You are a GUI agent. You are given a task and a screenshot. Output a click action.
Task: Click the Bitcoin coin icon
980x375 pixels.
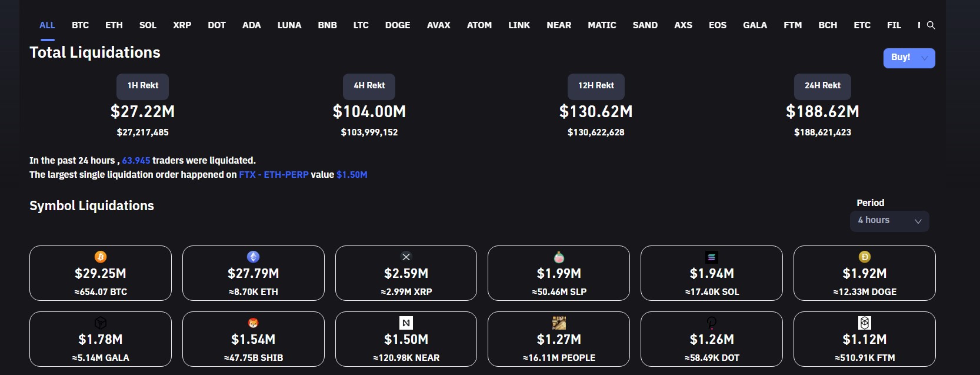coord(101,257)
